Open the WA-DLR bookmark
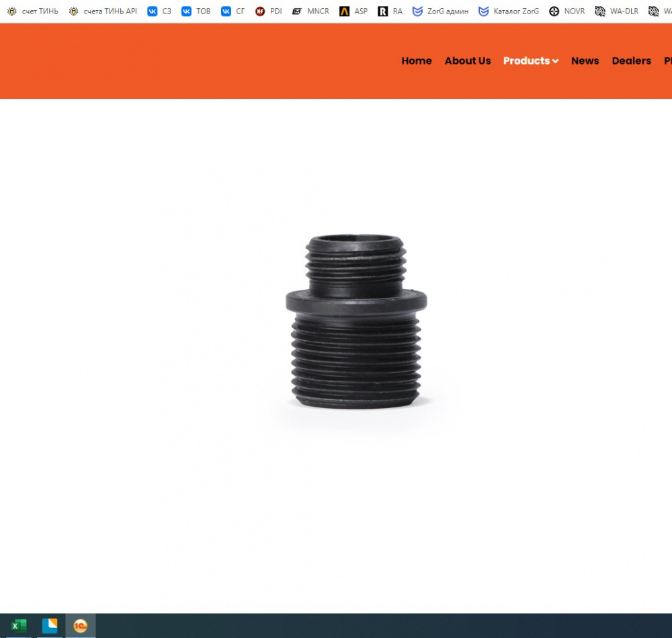This screenshot has width=672, height=638. pos(617,11)
